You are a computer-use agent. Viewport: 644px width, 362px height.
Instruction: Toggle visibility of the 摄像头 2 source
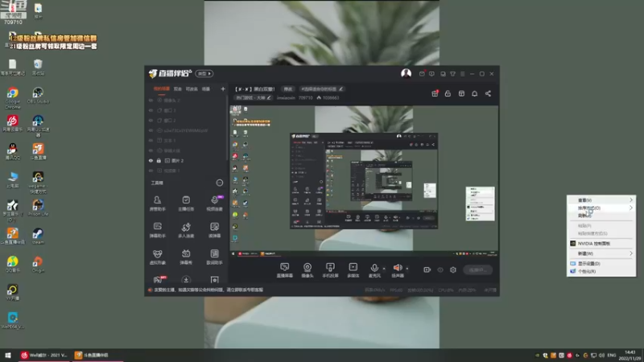151,100
